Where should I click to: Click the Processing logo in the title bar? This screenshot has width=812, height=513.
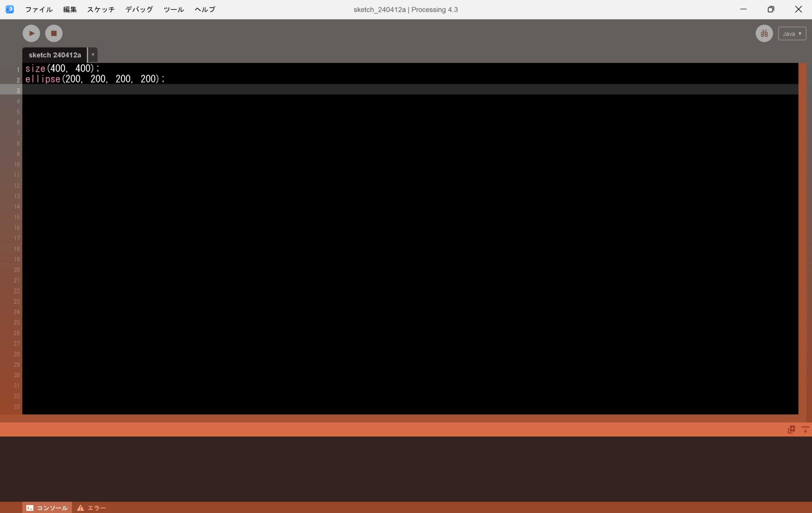(9, 9)
